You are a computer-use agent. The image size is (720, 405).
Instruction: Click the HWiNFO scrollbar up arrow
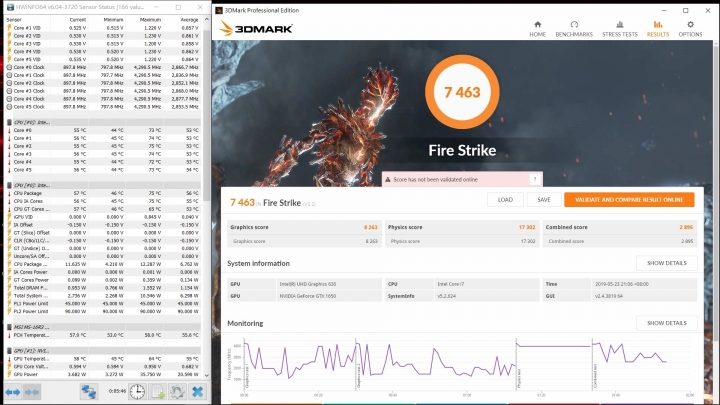[x=206, y=19]
